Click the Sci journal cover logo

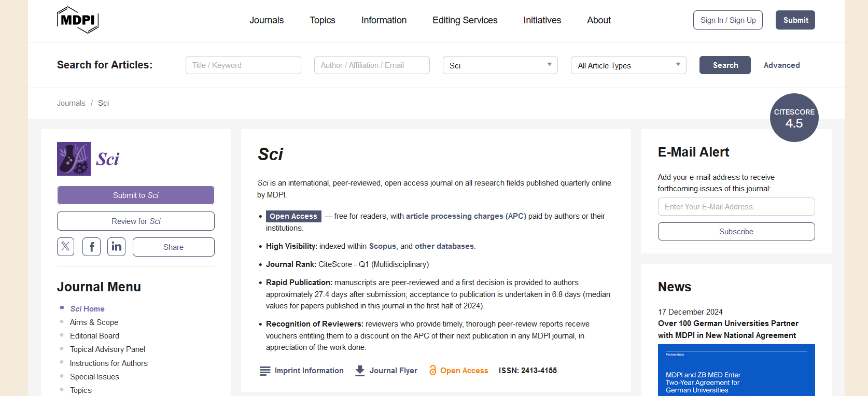[x=74, y=159]
